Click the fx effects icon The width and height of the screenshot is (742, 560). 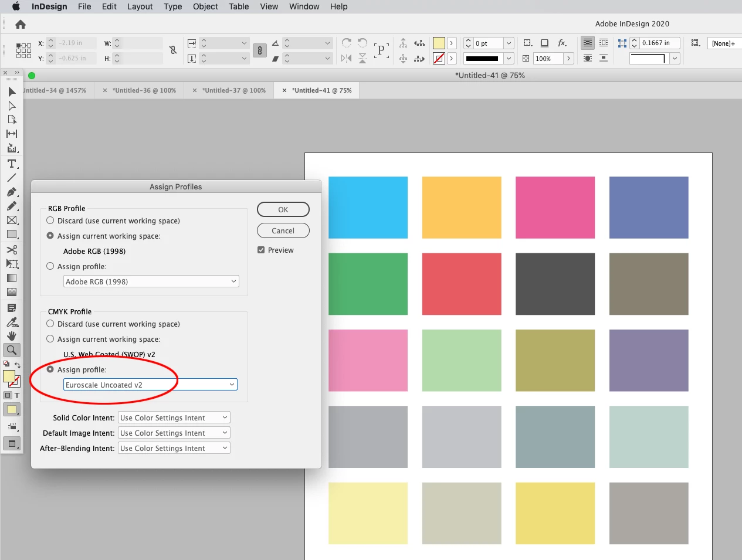coord(562,43)
